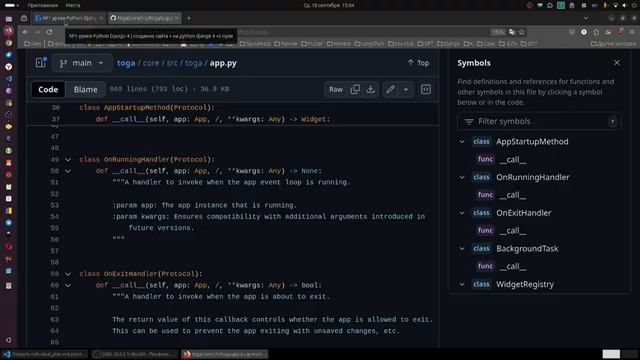Select __call__ under AppStartupMethod symbol

click(513, 160)
